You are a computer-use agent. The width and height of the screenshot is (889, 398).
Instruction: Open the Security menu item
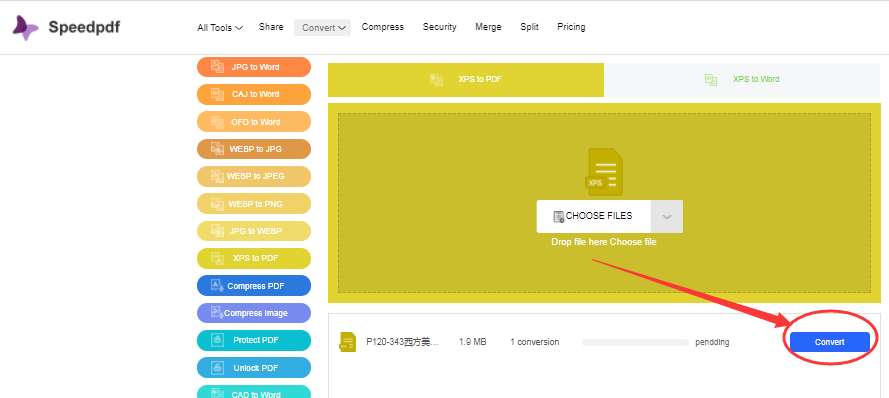click(x=439, y=27)
